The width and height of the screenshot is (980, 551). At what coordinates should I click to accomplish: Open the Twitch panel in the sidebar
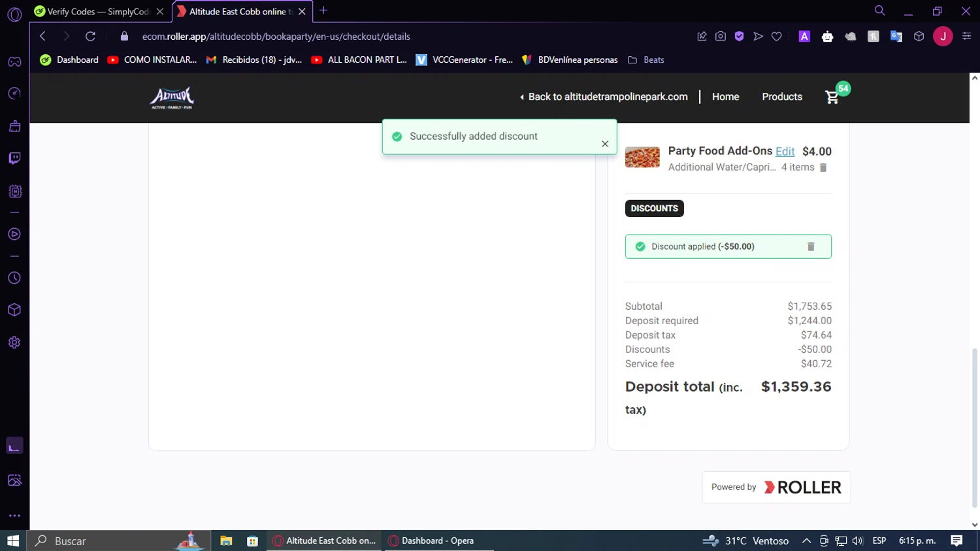point(14,158)
